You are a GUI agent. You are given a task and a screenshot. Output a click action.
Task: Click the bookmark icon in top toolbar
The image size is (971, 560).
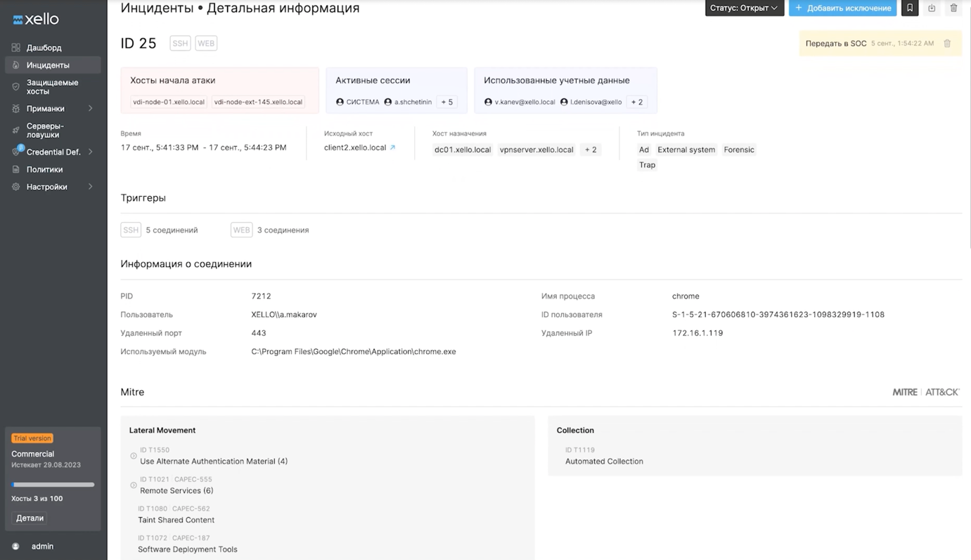point(909,8)
